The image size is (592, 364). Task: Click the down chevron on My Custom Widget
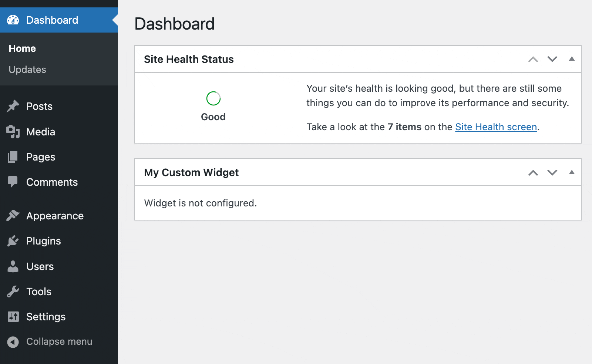click(552, 172)
